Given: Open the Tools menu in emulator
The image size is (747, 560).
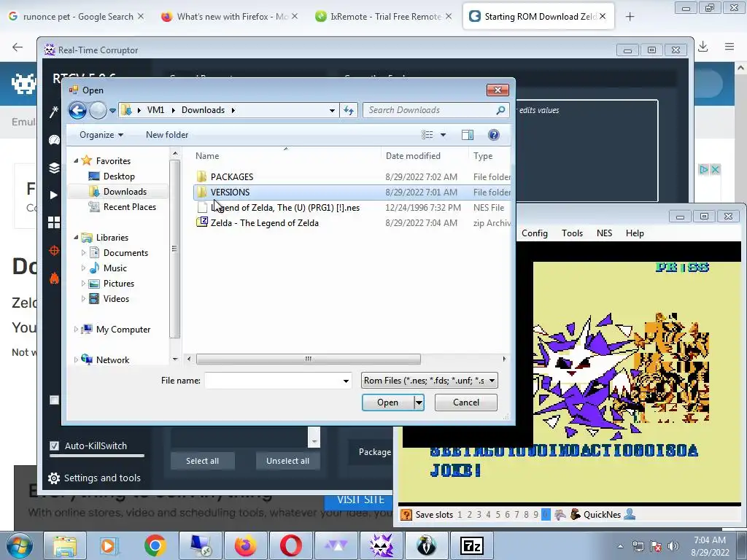Looking at the screenshot, I should tap(572, 233).
